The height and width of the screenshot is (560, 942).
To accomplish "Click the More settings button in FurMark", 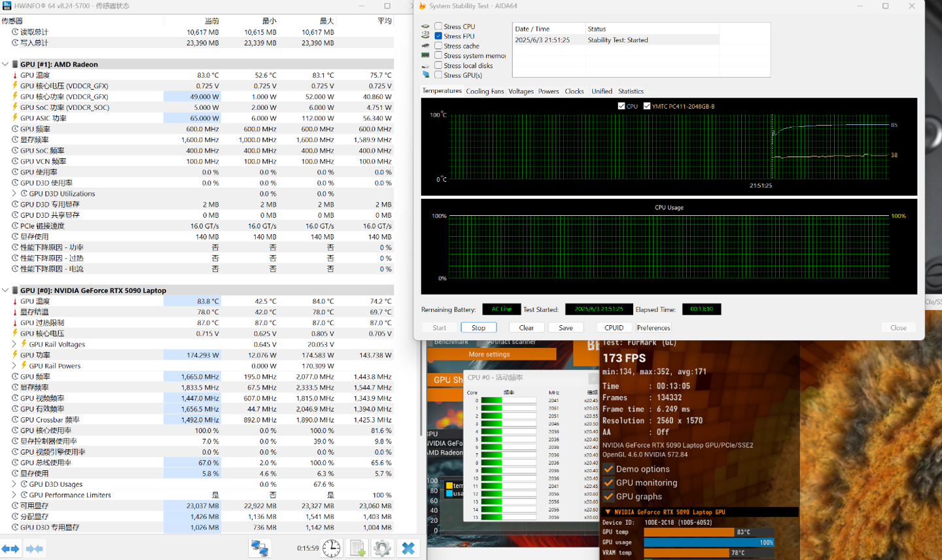I will [489, 355].
